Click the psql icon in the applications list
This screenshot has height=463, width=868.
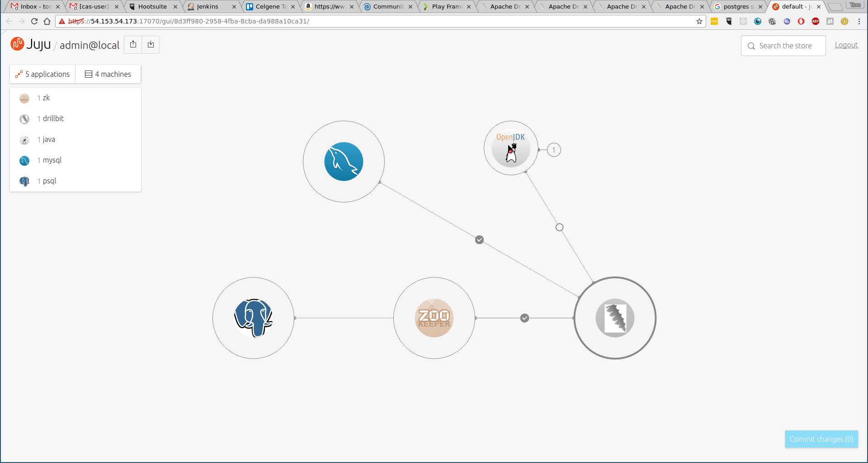(24, 181)
